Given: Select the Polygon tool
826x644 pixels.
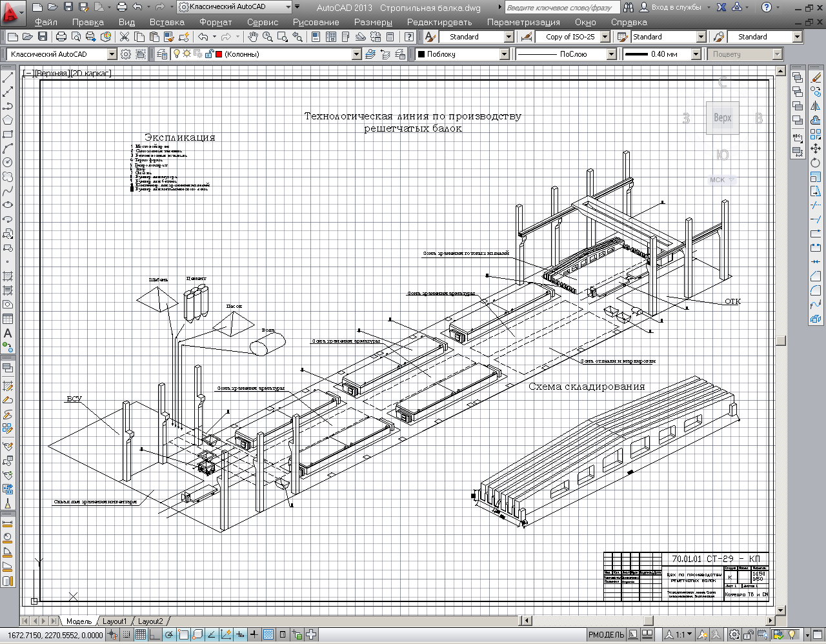Looking at the screenshot, I should coord(8,120).
